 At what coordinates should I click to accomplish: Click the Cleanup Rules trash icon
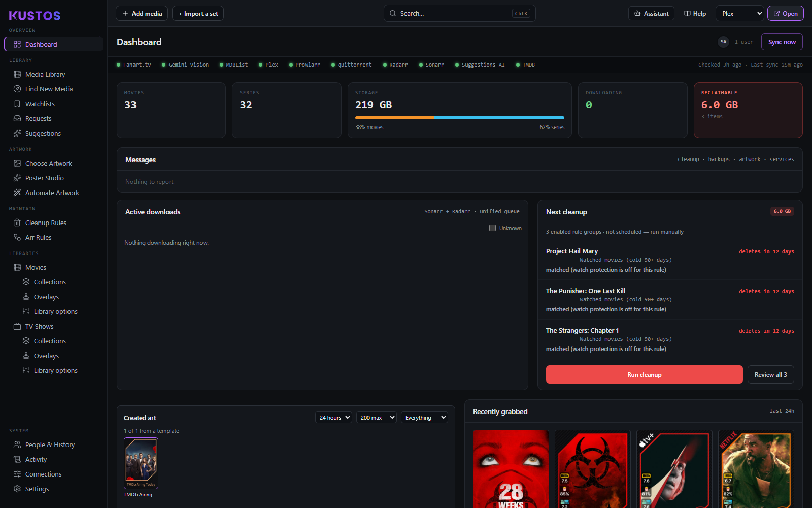click(17, 223)
